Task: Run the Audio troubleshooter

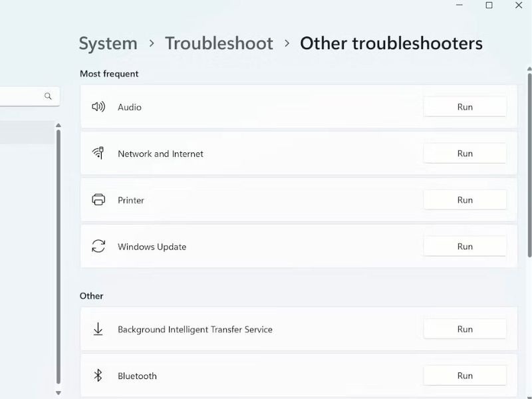Action: pos(464,107)
